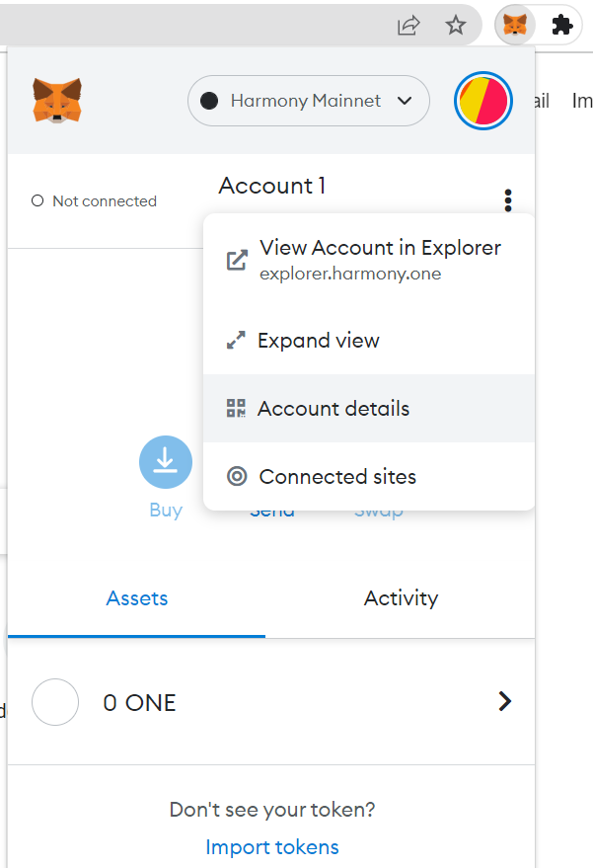Click the ONE token circle icon
The height and width of the screenshot is (868, 593).
coord(55,702)
